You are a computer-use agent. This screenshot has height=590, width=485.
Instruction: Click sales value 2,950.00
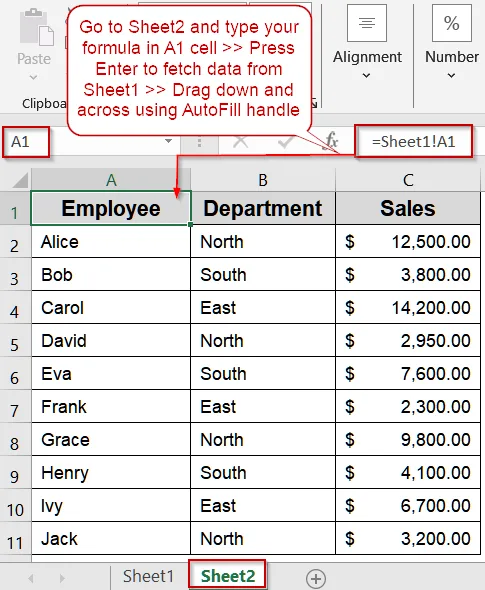408,341
